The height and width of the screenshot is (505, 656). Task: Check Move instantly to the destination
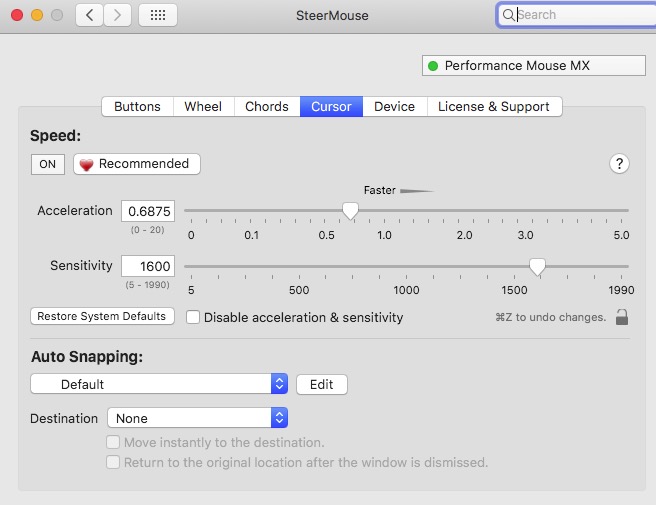(113, 442)
